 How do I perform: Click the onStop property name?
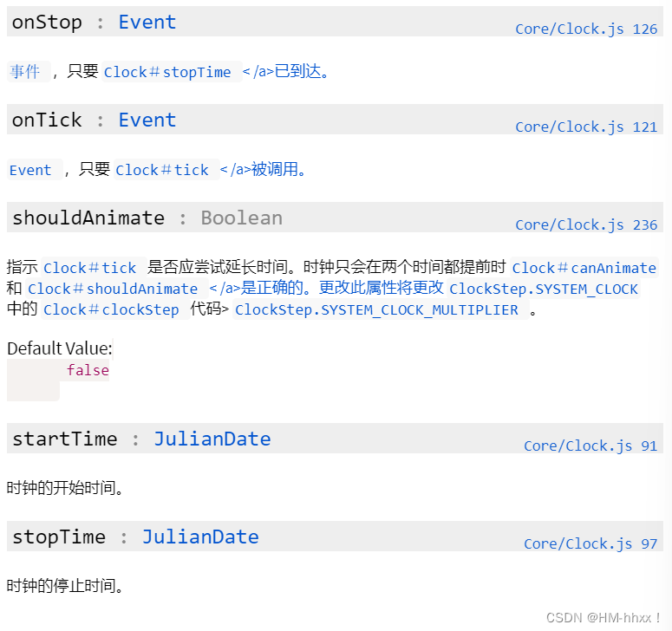click(x=47, y=23)
